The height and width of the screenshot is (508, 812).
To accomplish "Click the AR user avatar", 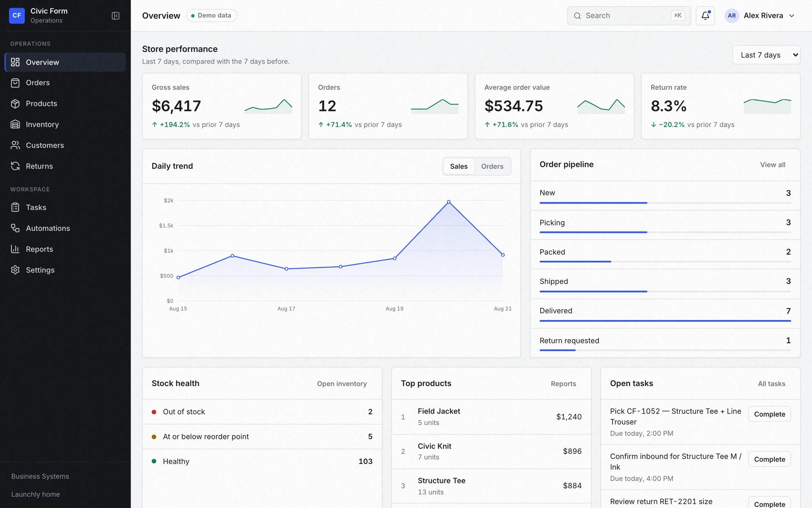I will point(731,16).
